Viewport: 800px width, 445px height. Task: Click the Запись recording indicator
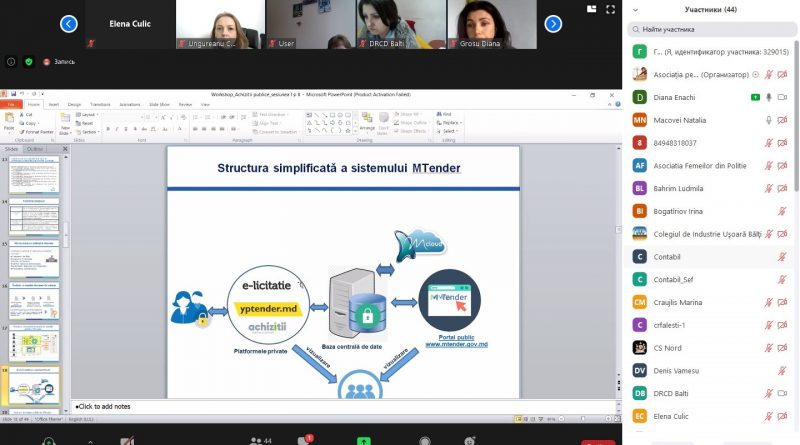[59, 62]
